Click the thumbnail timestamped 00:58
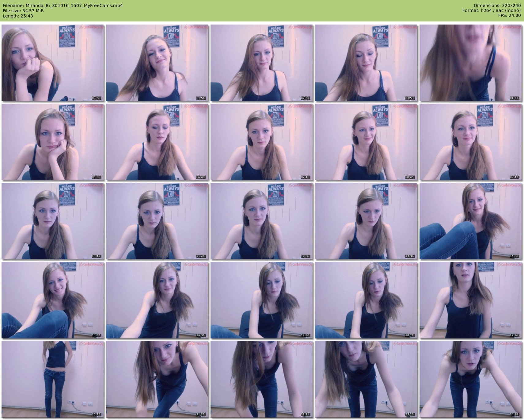This screenshot has height=420, width=524. point(53,63)
